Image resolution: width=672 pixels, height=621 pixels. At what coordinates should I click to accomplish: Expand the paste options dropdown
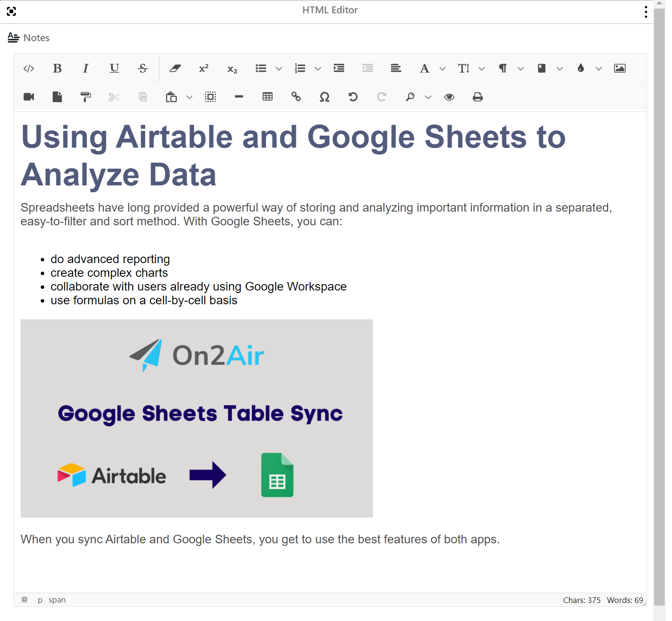pyautogui.click(x=189, y=97)
